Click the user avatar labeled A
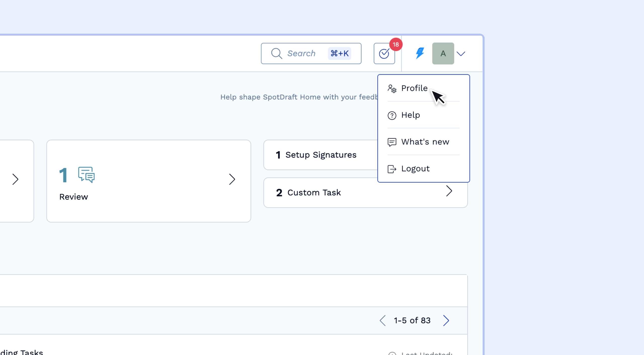Screen dimensions: 644x355 [x=443, y=54]
